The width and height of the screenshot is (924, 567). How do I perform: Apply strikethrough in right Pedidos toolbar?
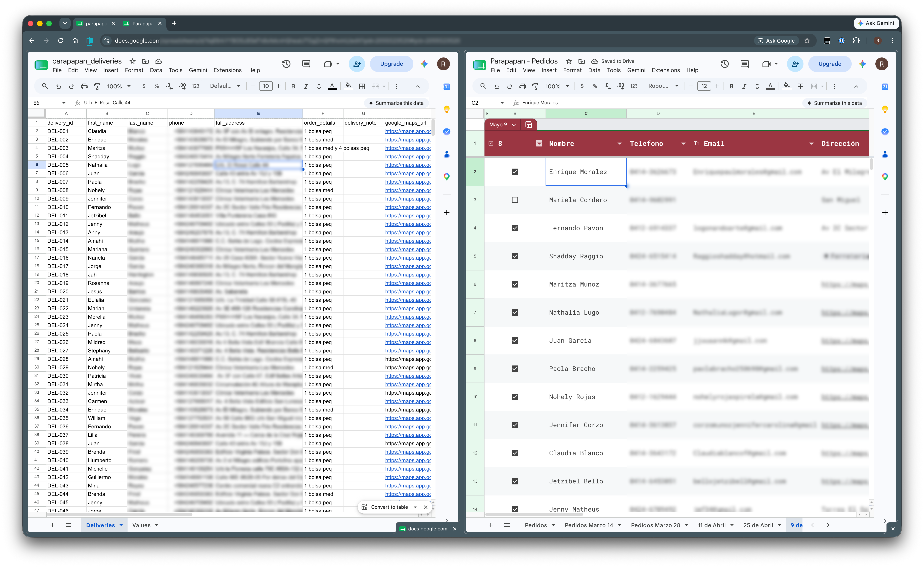[757, 86]
